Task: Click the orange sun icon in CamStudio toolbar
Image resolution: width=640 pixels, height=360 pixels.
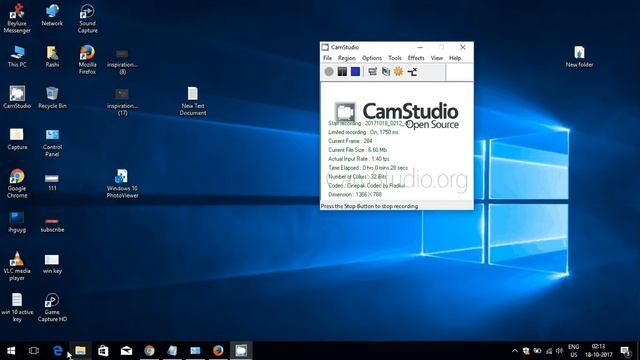Action: point(398,72)
